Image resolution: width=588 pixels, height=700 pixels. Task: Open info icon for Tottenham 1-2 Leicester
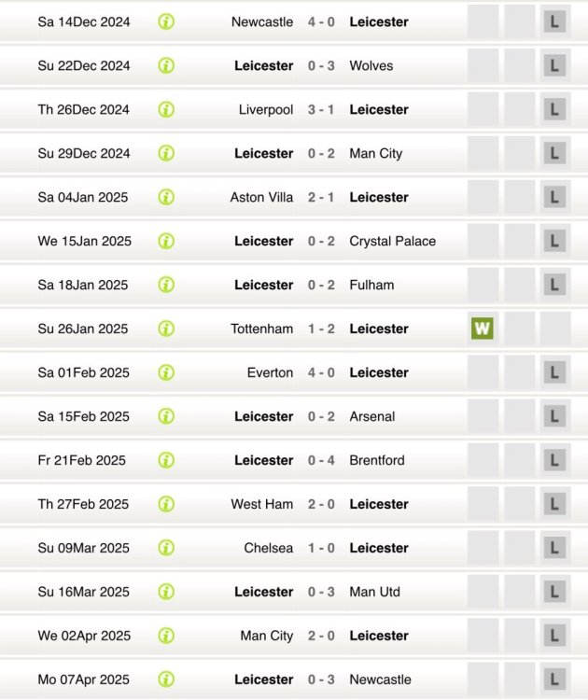click(x=166, y=329)
